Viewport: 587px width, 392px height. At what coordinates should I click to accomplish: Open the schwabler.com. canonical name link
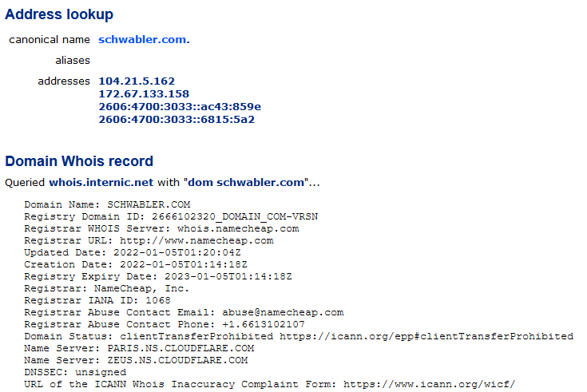(144, 40)
